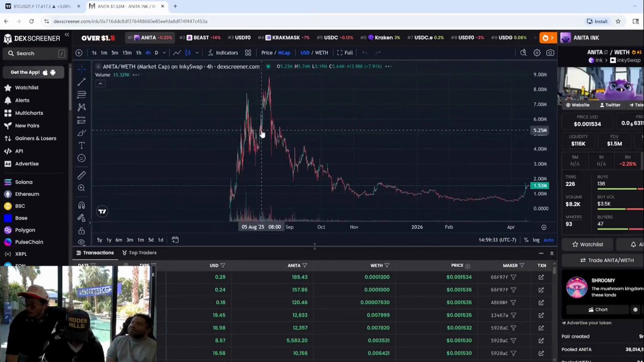Open the ANITA column filter
Viewport: 644px width, 362px height.
coord(304,265)
